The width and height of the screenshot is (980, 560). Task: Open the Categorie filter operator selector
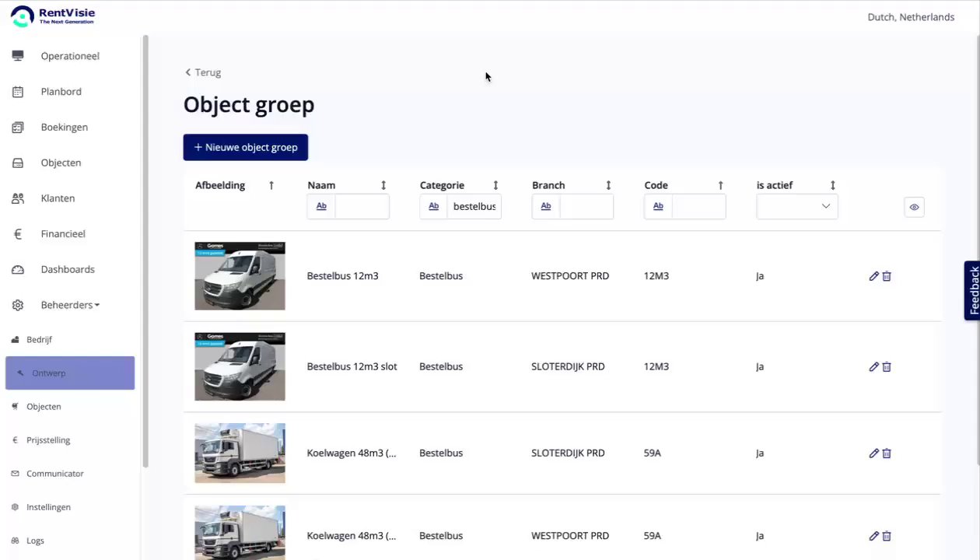coord(434,206)
